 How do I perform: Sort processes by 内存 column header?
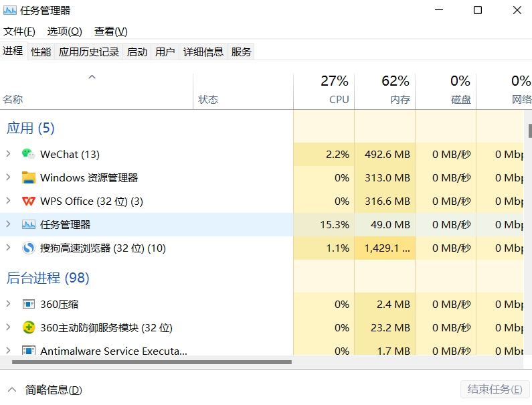pos(385,91)
